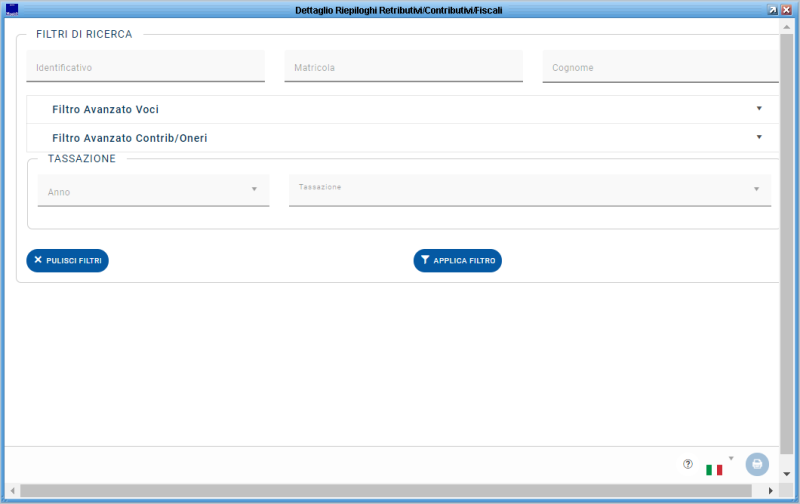Click Pulisci Filtri button
800x504 pixels.
pyautogui.click(x=67, y=260)
